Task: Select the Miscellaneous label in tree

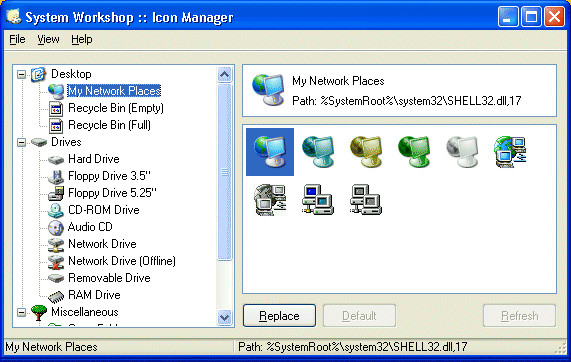Action: click(x=84, y=312)
